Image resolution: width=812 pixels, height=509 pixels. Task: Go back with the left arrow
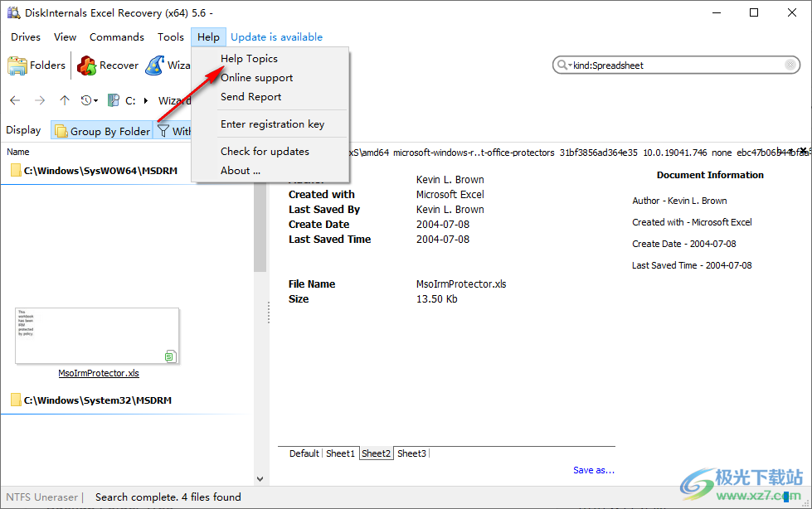click(15, 100)
